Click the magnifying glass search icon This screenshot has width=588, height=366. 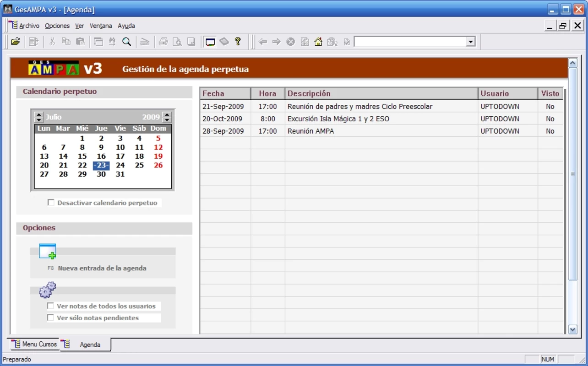point(127,42)
